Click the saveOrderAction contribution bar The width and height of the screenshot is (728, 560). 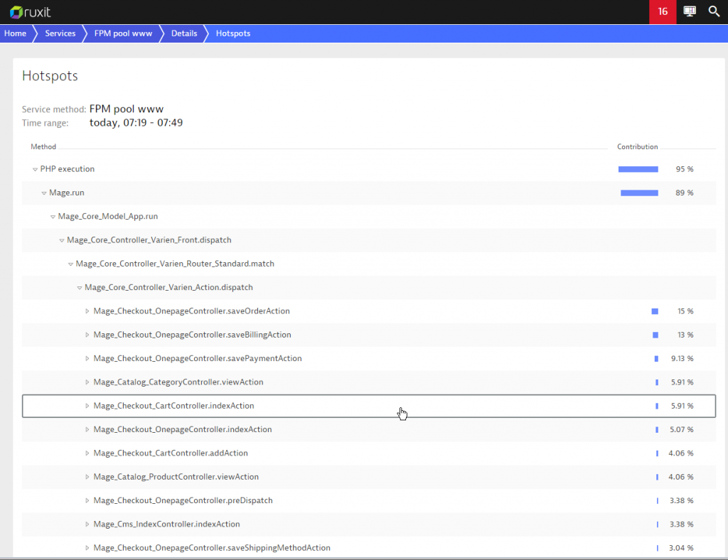(x=655, y=311)
